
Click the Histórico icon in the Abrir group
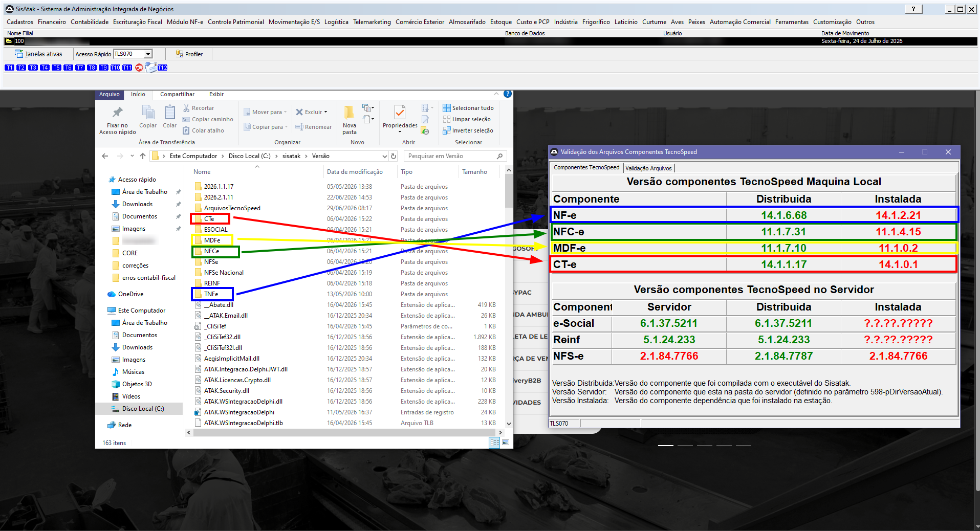(425, 131)
